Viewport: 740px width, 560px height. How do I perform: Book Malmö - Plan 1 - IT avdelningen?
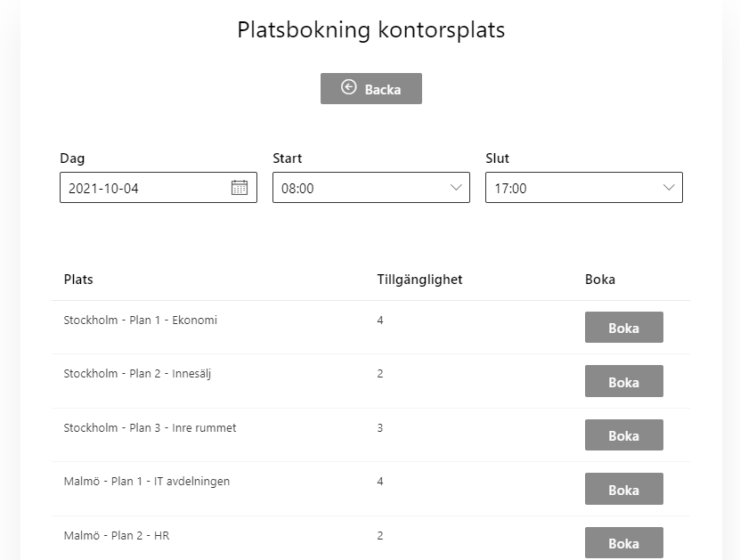[x=624, y=489]
